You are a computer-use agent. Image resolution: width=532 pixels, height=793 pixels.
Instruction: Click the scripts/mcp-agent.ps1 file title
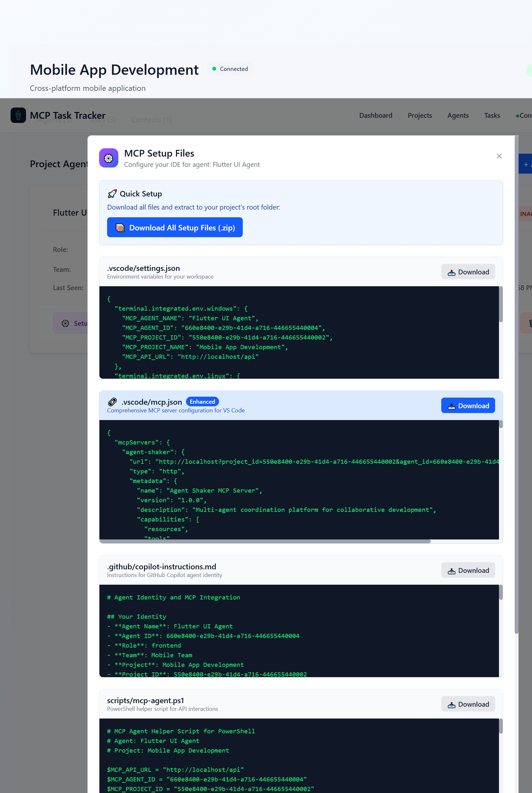point(146,700)
